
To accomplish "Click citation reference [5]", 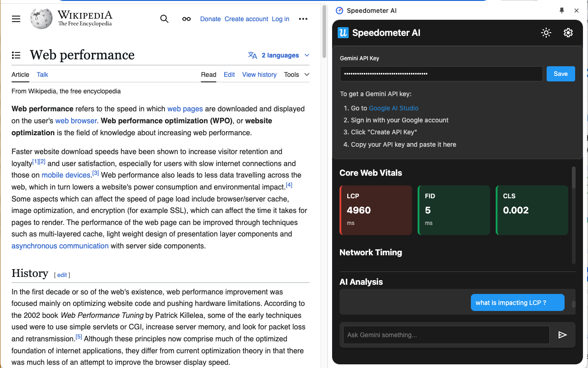I will tap(79, 337).
